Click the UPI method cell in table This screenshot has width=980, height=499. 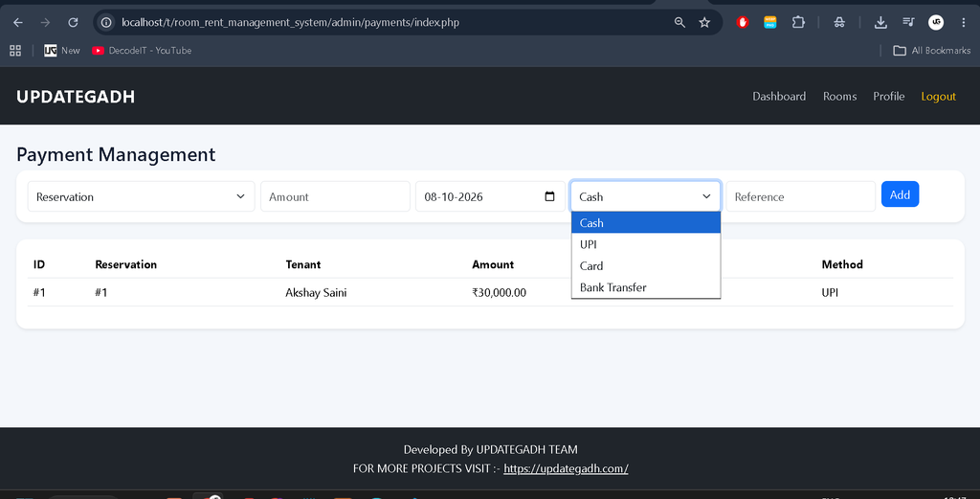(x=830, y=293)
